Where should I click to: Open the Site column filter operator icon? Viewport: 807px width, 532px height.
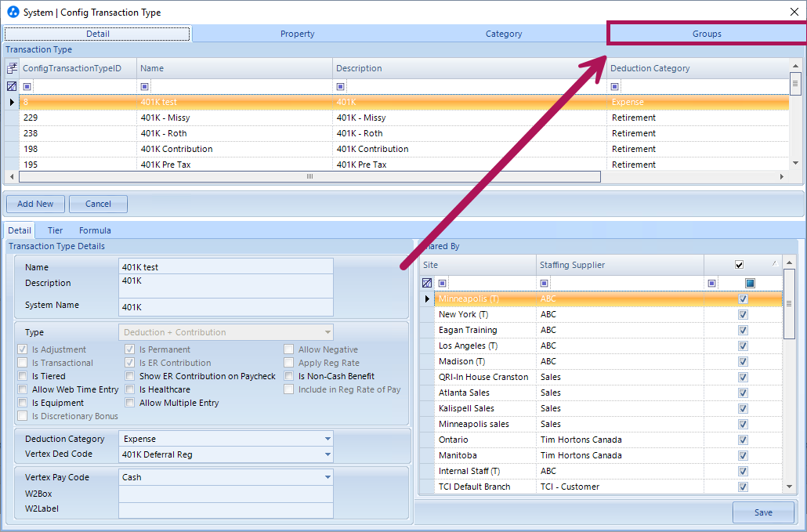pyautogui.click(x=442, y=283)
